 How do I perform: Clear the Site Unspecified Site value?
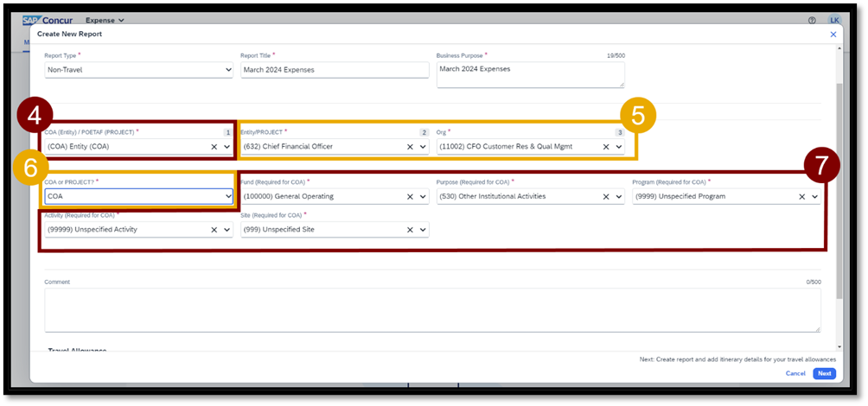click(x=410, y=230)
